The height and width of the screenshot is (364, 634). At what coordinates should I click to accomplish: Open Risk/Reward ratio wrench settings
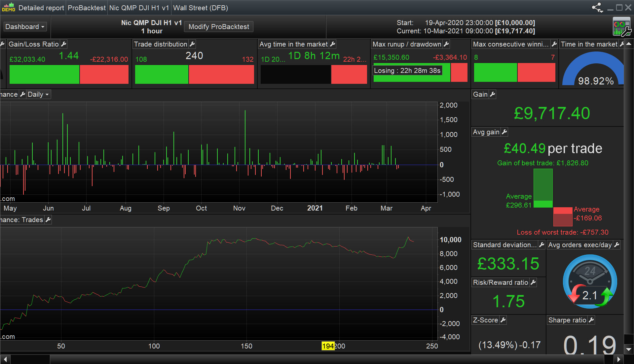533,282
